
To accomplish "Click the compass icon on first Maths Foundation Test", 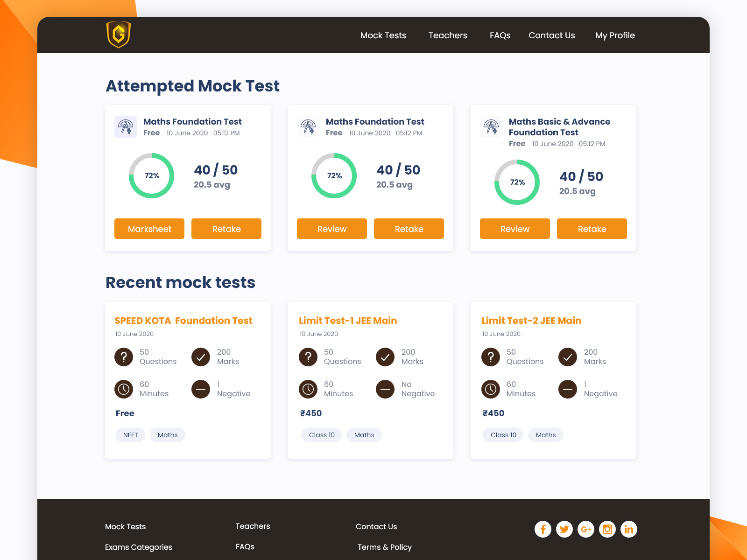I will click(125, 126).
